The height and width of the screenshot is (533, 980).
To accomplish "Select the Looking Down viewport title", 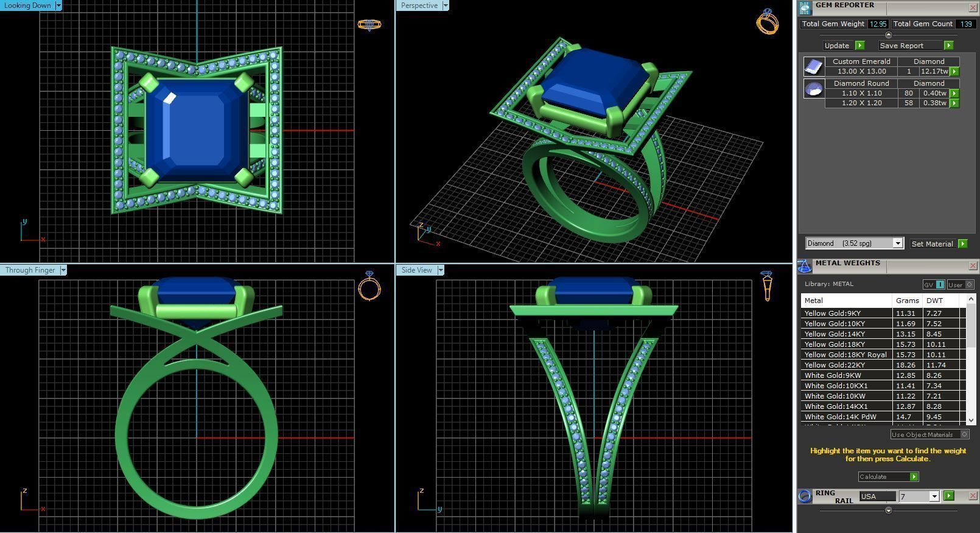I will (x=28, y=5).
